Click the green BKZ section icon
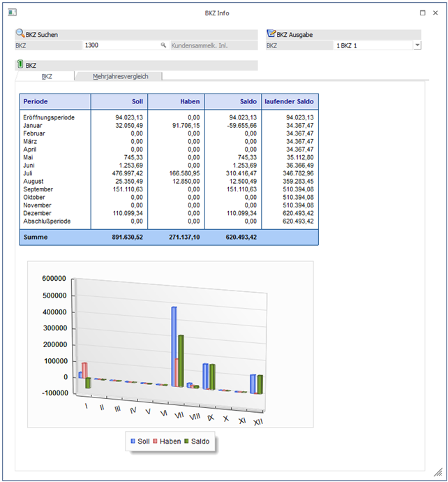The image size is (448, 482). coord(20,65)
